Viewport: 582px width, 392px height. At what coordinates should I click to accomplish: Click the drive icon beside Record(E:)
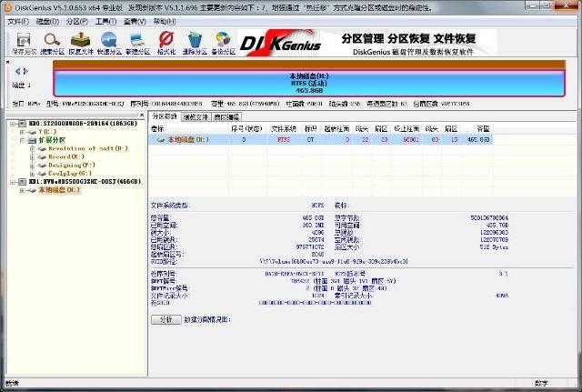[x=43, y=157]
